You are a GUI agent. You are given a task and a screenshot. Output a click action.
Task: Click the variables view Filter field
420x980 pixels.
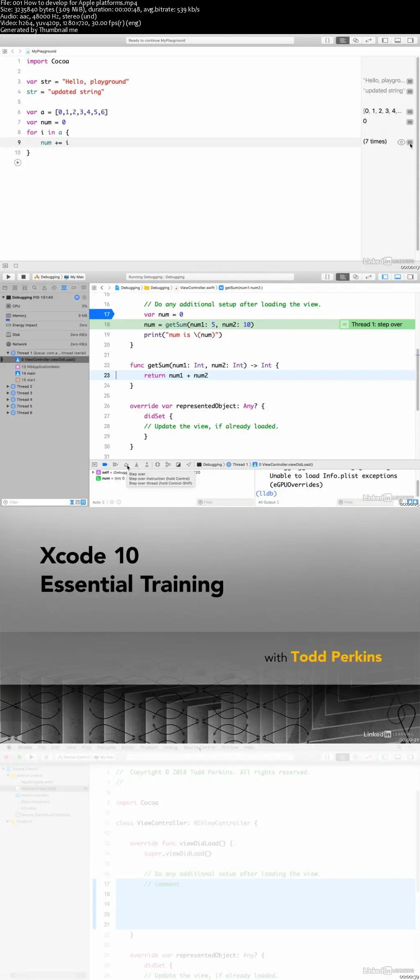point(226,502)
